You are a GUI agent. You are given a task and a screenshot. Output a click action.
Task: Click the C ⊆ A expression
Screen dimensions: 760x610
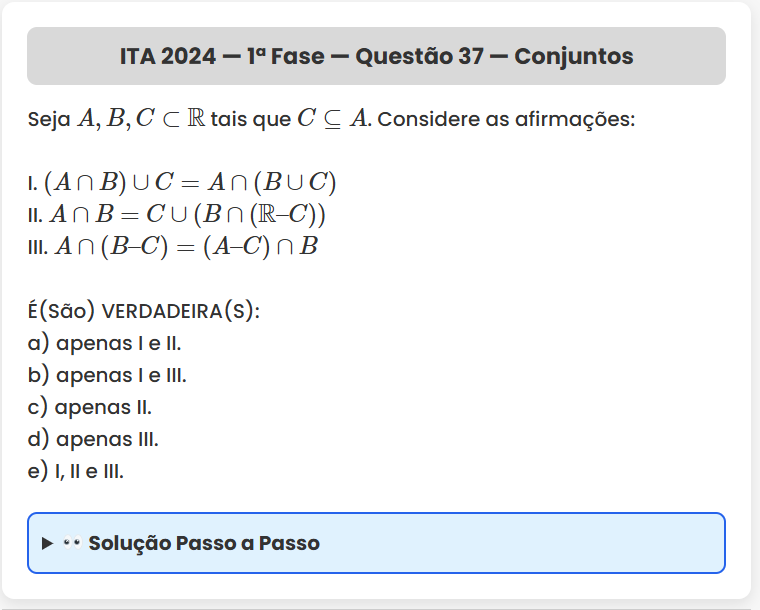(x=334, y=118)
